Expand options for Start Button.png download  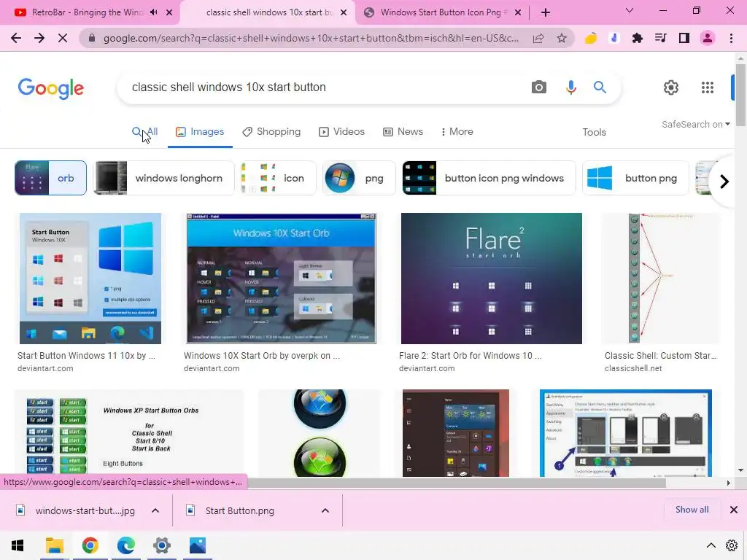point(325,510)
